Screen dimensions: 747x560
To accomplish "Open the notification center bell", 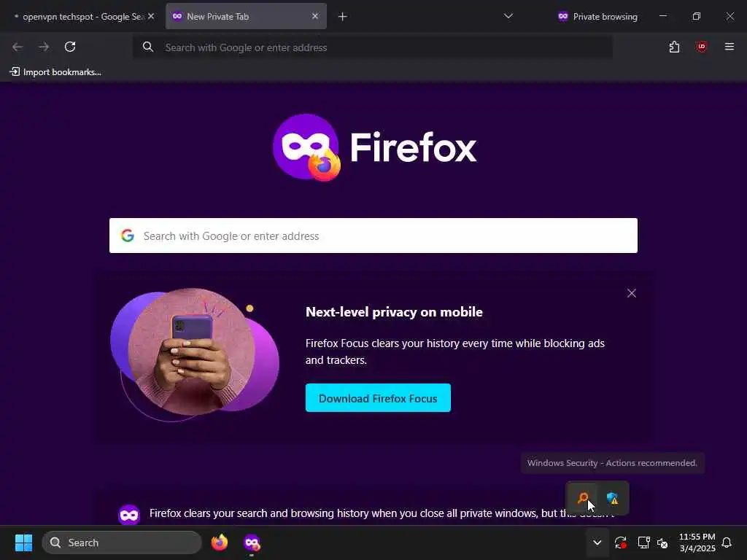I will point(727,542).
